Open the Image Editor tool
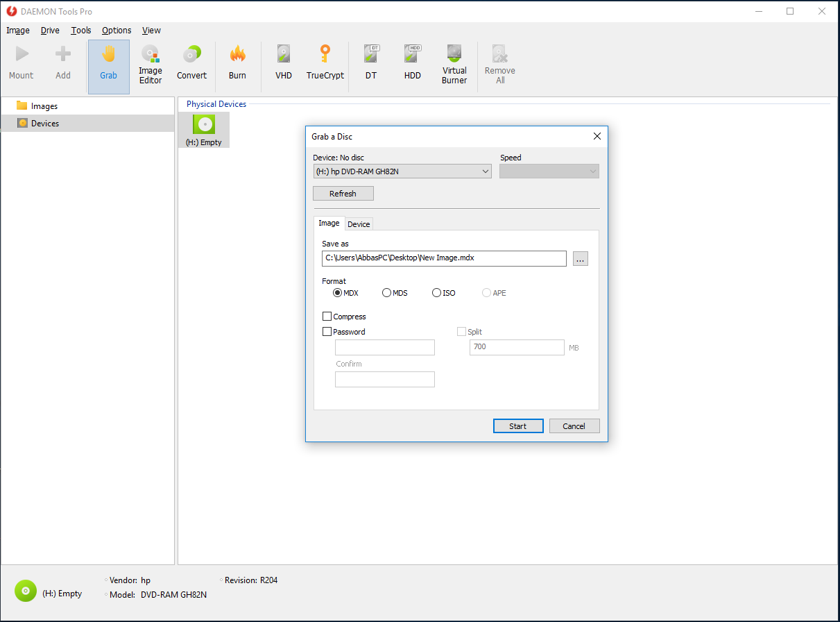 click(x=151, y=65)
